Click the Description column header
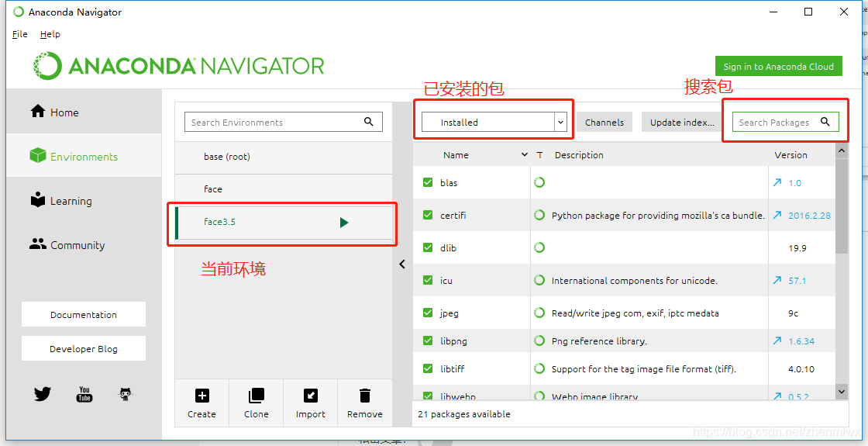Viewport: 868px width, 446px height. (579, 155)
